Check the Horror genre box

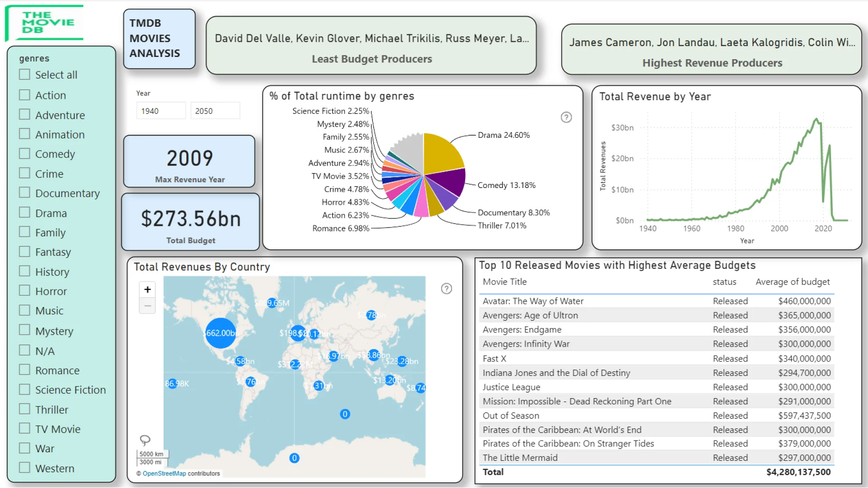click(24, 291)
